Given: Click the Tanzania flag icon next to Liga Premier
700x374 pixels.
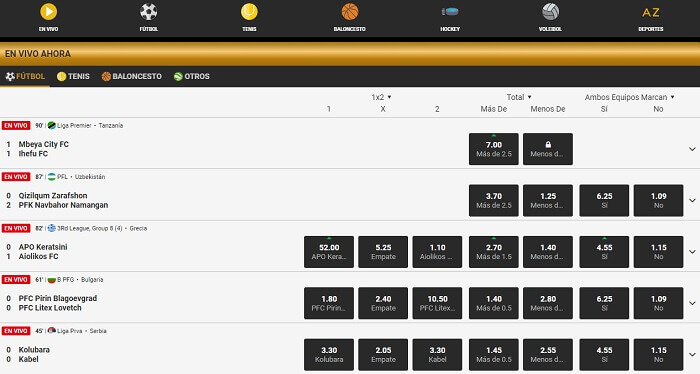Looking at the screenshot, I should pyautogui.click(x=51, y=125).
